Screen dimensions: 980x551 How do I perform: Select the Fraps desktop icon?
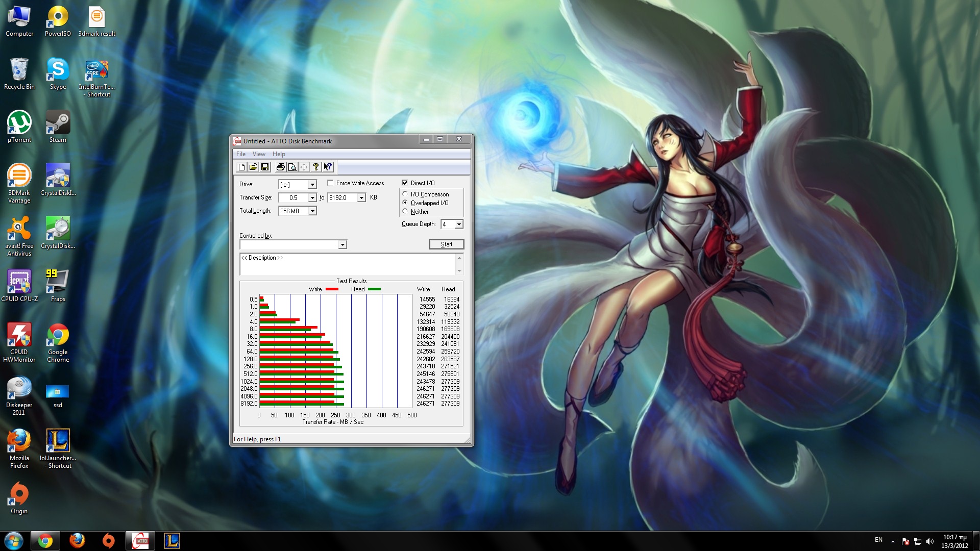tap(58, 286)
